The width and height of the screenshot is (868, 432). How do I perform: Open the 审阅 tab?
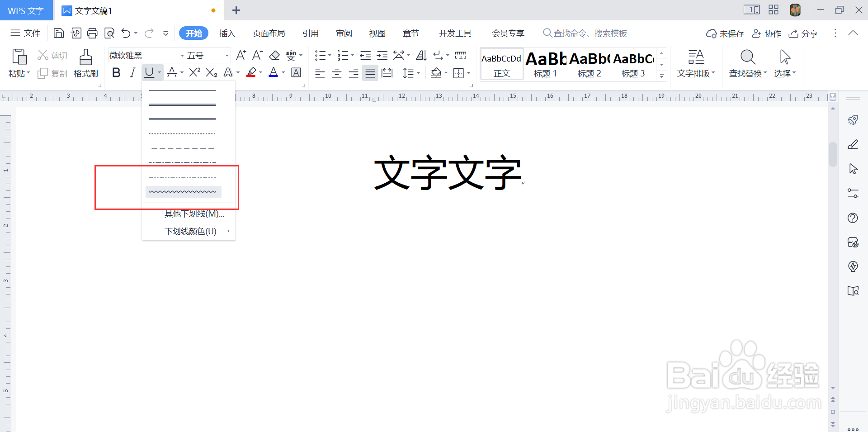tap(344, 33)
